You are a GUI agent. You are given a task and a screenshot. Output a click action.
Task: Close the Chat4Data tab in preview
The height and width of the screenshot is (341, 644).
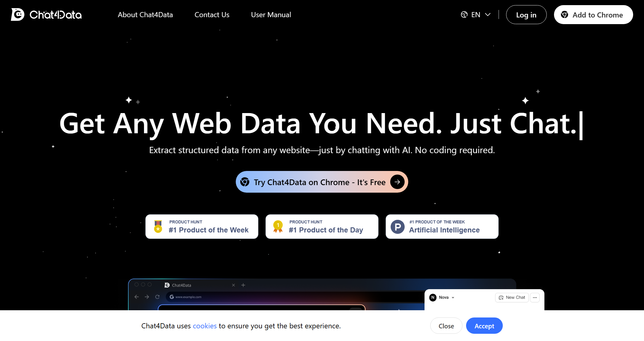(233, 285)
